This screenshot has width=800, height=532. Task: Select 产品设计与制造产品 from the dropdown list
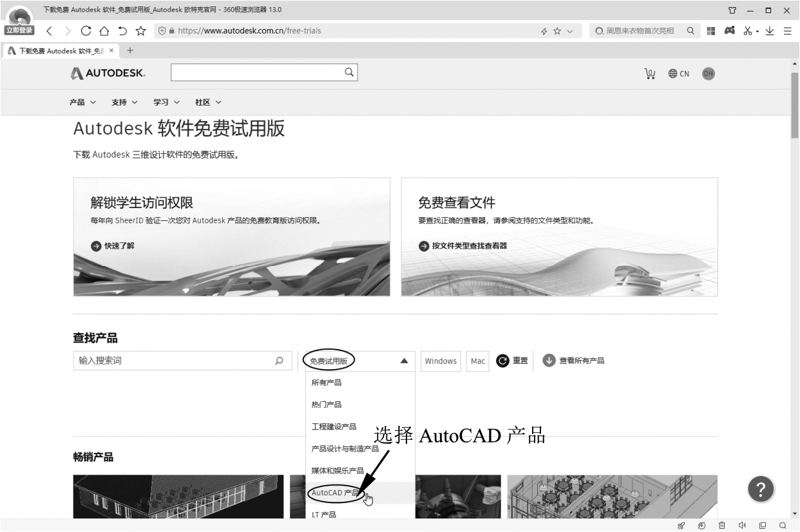360,448
